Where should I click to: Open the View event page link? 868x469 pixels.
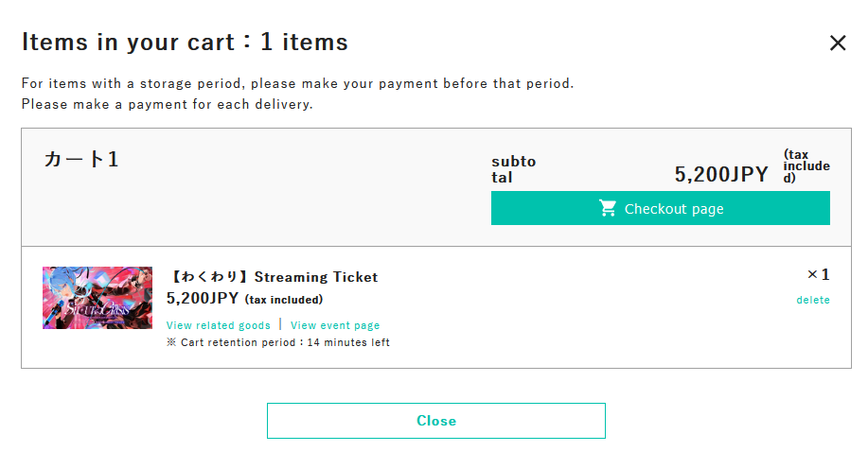[335, 325]
